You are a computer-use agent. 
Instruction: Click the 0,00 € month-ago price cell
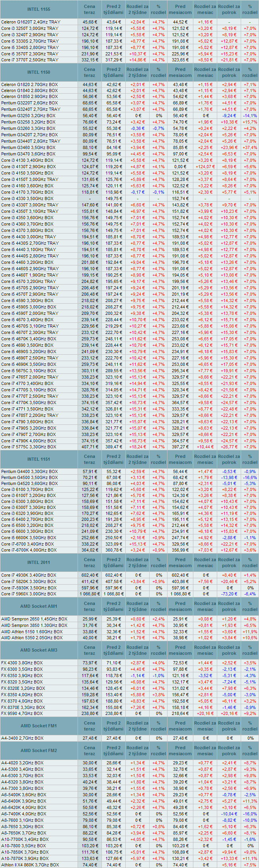point(180,167)
